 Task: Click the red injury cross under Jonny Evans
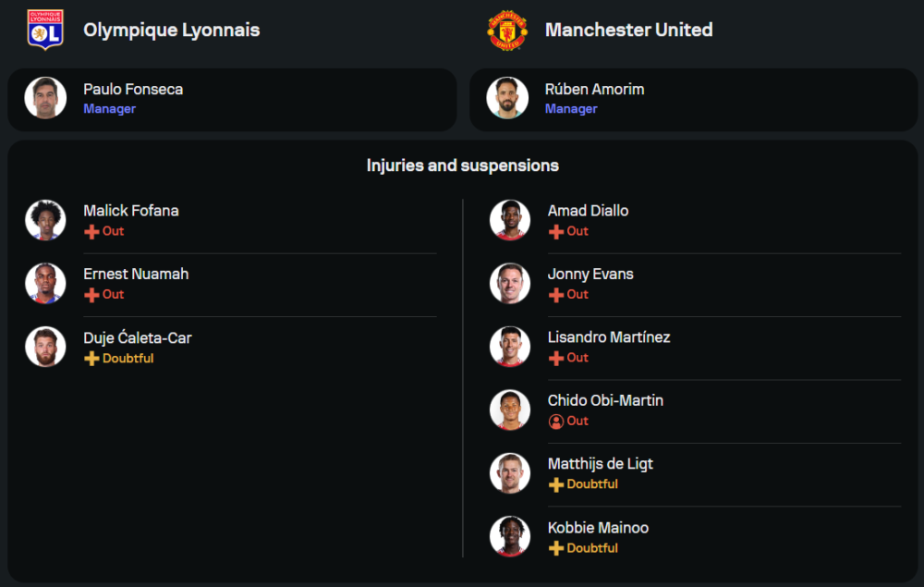[556, 295]
